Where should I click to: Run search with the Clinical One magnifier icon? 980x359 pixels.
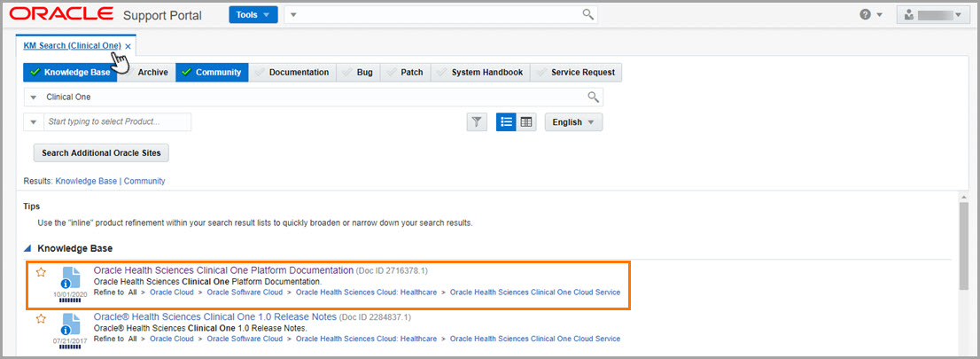point(593,97)
